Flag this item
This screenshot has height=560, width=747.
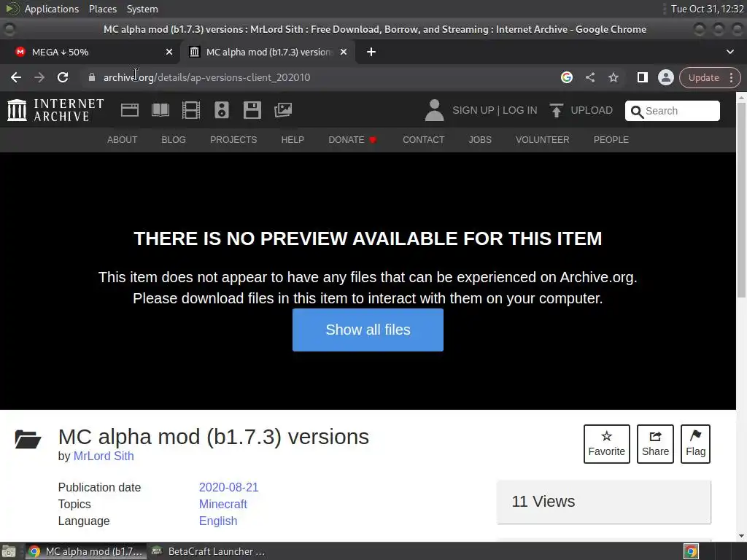point(695,444)
